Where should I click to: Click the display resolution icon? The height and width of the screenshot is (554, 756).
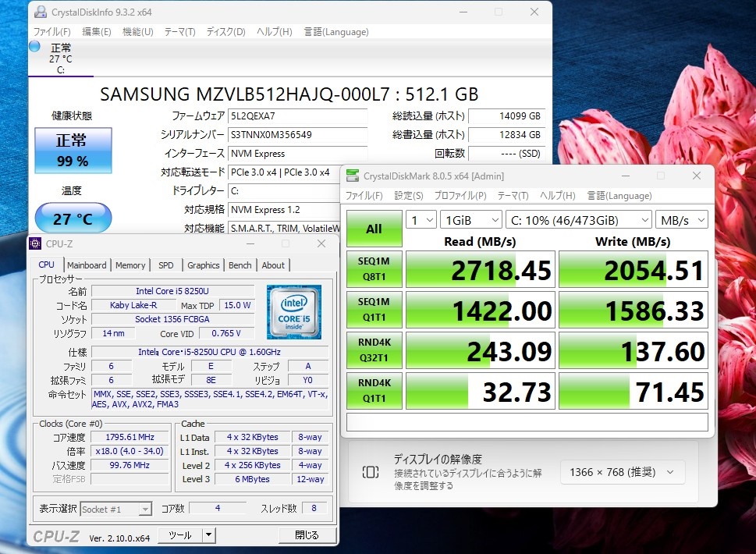tap(371, 472)
